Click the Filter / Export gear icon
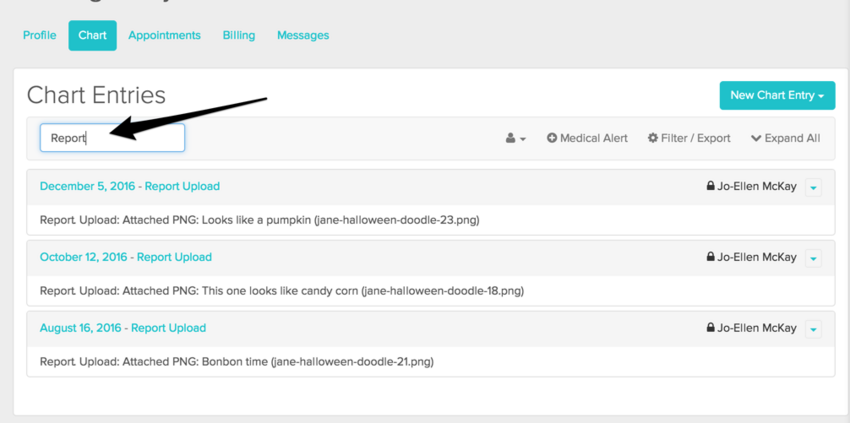This screenshot has width=850, height=423. (653, 138)
